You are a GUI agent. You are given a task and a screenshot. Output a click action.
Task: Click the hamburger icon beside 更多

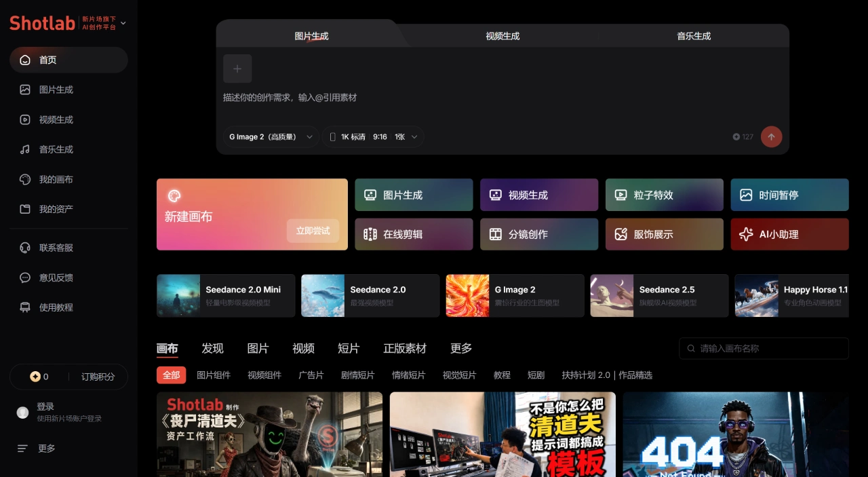[x=23, y=449]
